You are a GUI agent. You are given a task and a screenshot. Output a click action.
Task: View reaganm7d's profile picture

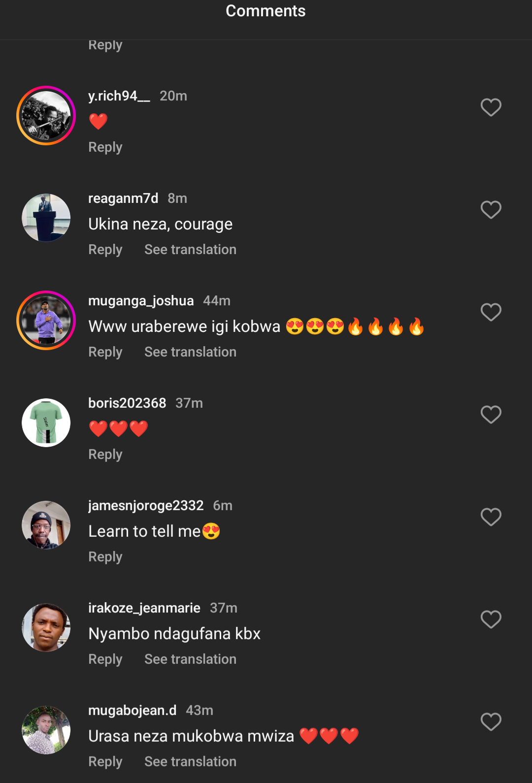[46, 218]
